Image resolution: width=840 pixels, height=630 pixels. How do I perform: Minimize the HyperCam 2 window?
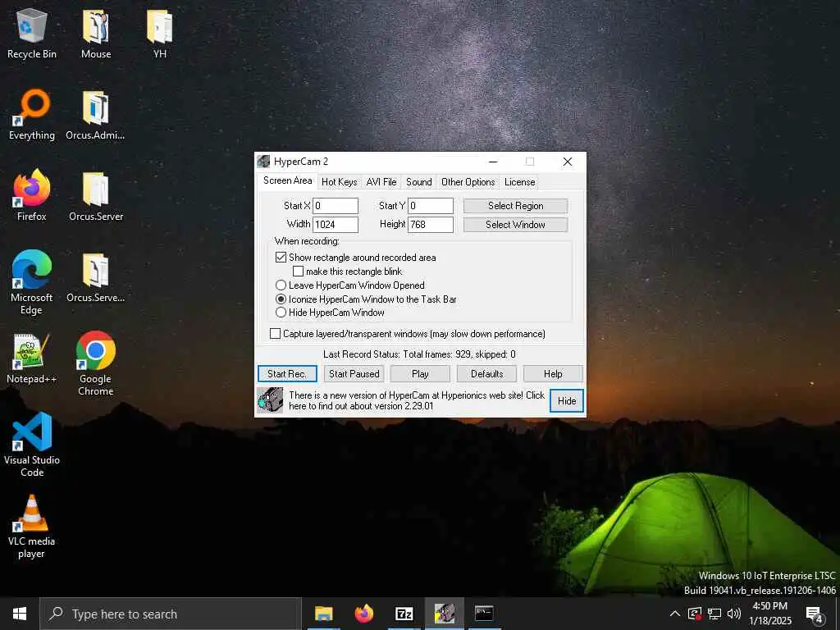pyautogui.click(x=493, y=162)
